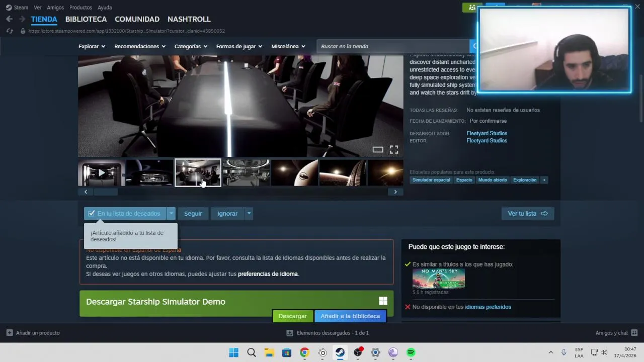Click Añadir a la biblioteca button
This screenshot has width=644, height=362.
pyautogui.click(x=350, y=316)
